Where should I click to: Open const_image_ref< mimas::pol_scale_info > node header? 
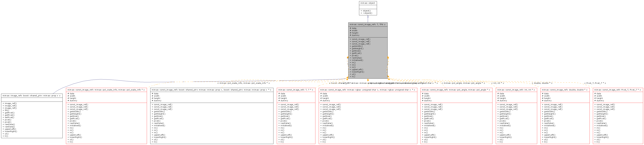(x=106, y=90)
